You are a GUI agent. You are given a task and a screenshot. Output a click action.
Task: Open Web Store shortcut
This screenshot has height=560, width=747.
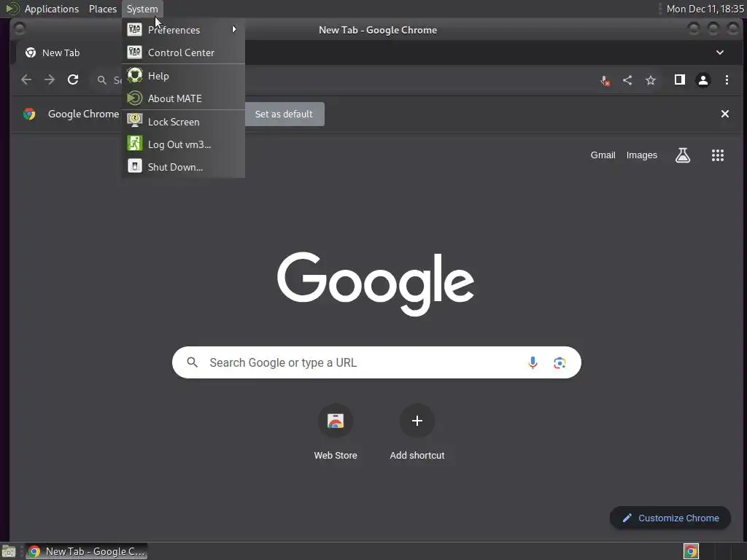pyautogui.click(x=336, y=432)
